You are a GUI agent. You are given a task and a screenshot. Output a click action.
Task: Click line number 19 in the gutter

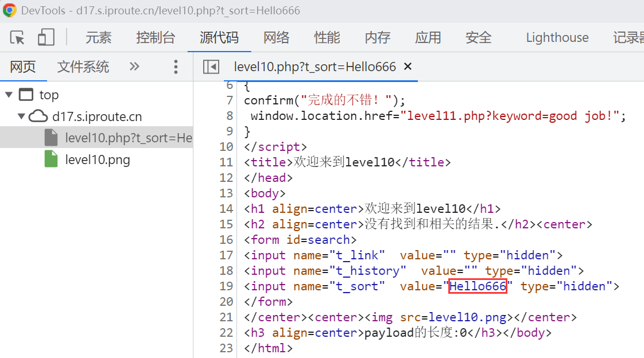tap(227, 286)
